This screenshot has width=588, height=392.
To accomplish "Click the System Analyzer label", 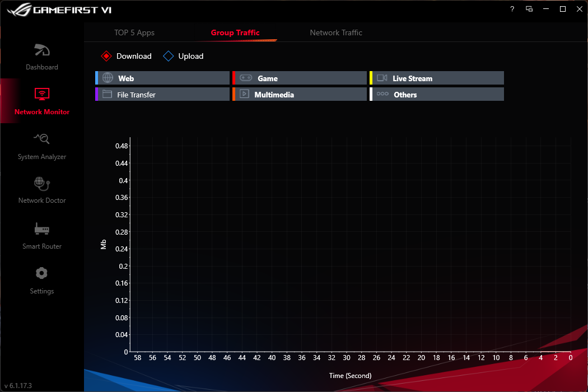I will pos(42,157).
